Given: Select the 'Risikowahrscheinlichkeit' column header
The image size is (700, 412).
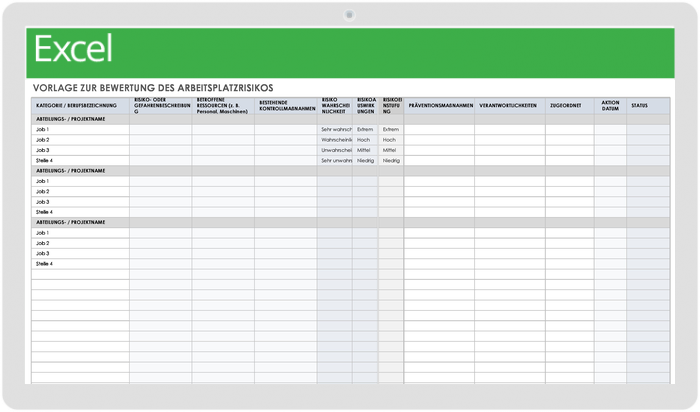Looking at the screenshot, I should click(335, 106).
